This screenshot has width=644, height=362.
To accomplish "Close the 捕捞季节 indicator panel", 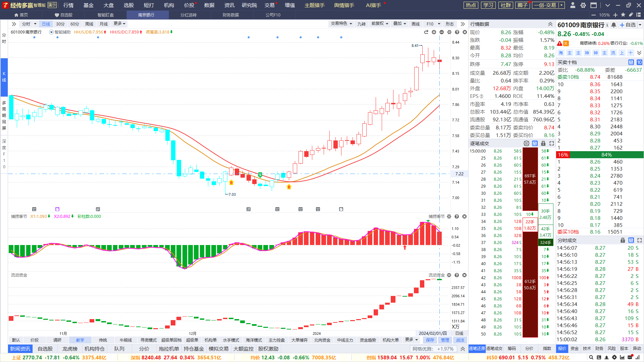I will coord(465,217).
